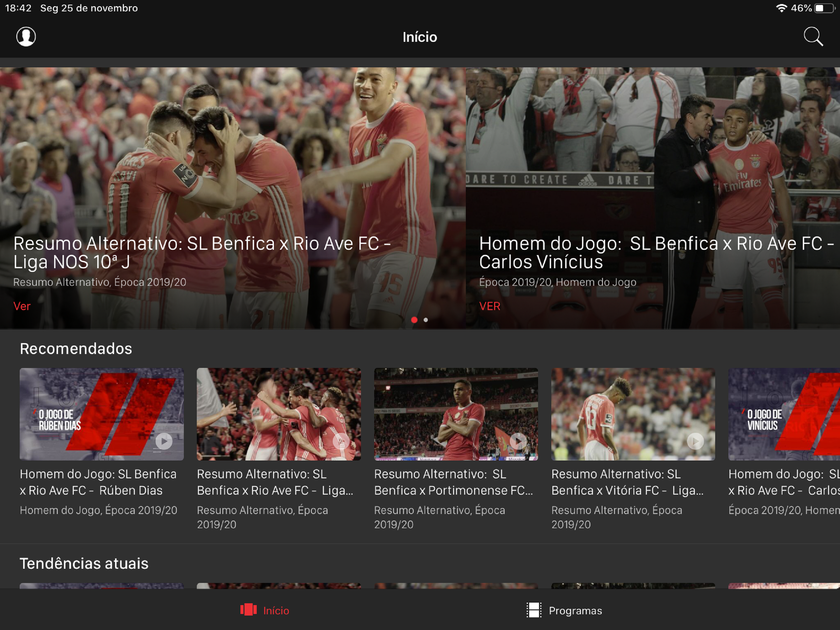Tap the Carlos Vinícius featured banner image

652,152
